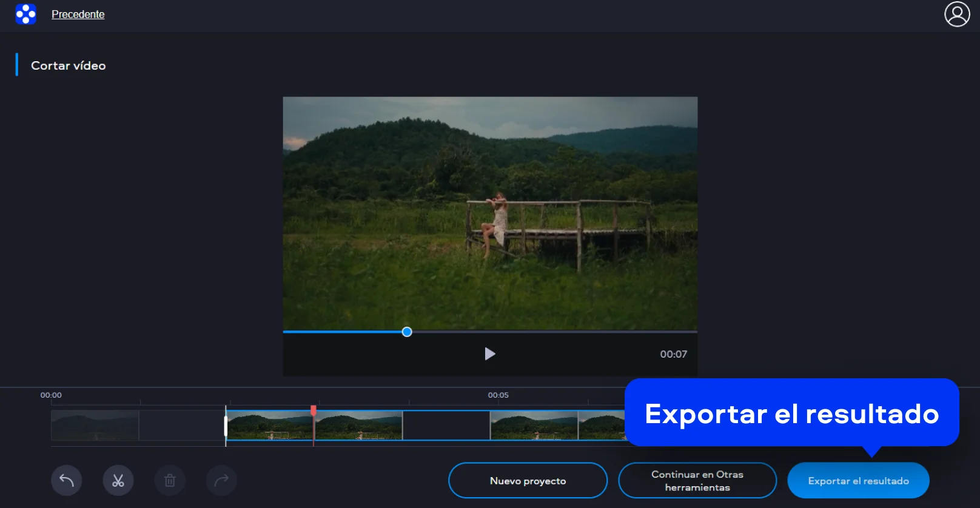The image size is (980, 508).
Task: Click the white trim handle of selected clip
Action: (x=226, y=426)
